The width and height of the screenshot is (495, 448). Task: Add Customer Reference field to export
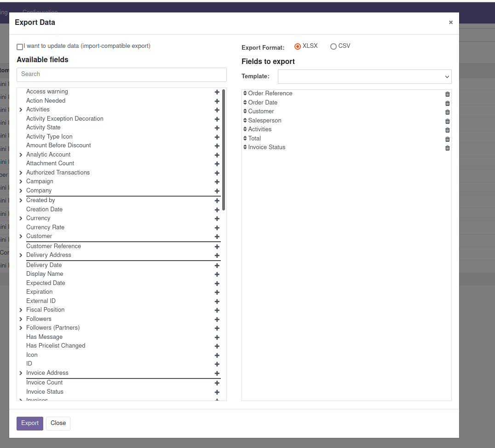click(217, 247)
